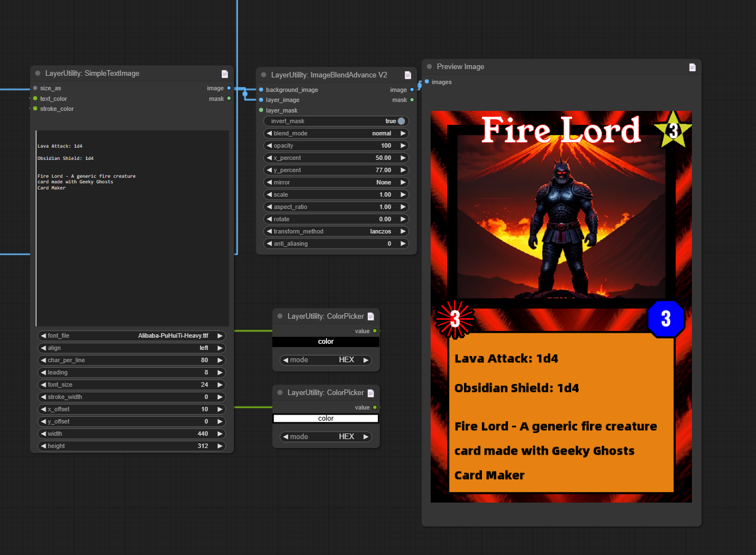Click the ImageBlendAdvance V2 node document icon
The height and width of the screenshot is (555, 756).
[408, 75]
